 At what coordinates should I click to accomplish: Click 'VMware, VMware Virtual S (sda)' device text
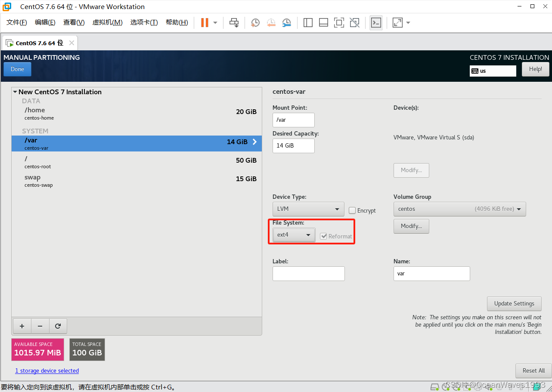434,138
